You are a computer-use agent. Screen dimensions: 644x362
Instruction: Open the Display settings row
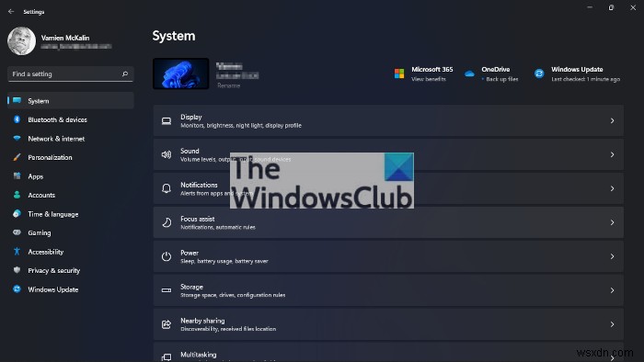[388, 121]
